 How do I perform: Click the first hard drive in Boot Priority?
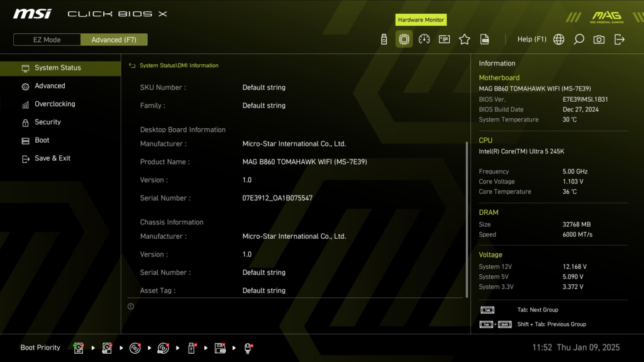click(x=78, y=348)
